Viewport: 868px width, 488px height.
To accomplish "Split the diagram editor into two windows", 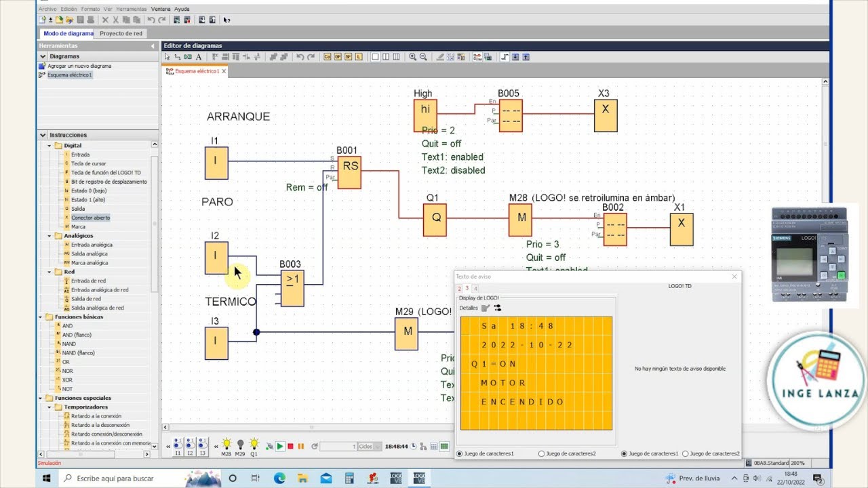I will [x=386, y=57].
